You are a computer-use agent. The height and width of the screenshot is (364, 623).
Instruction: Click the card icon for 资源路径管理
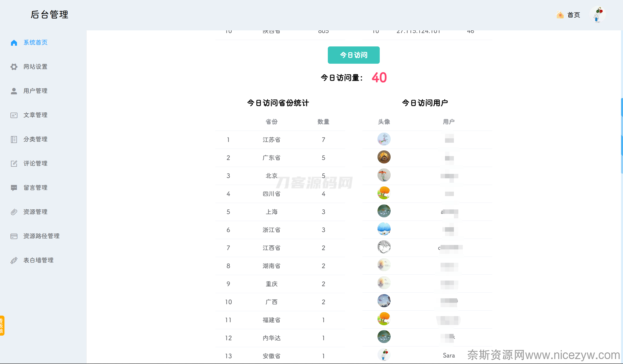[14, 236]
